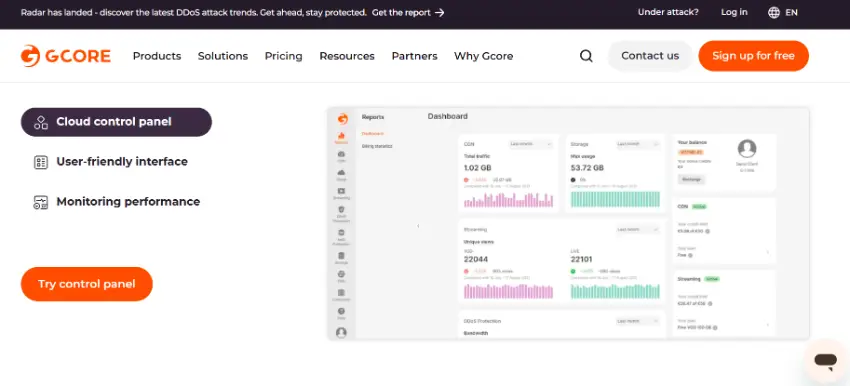Select the Cloud control panel tab
Screen dimensions: 850x386
[x=117, y=122]
